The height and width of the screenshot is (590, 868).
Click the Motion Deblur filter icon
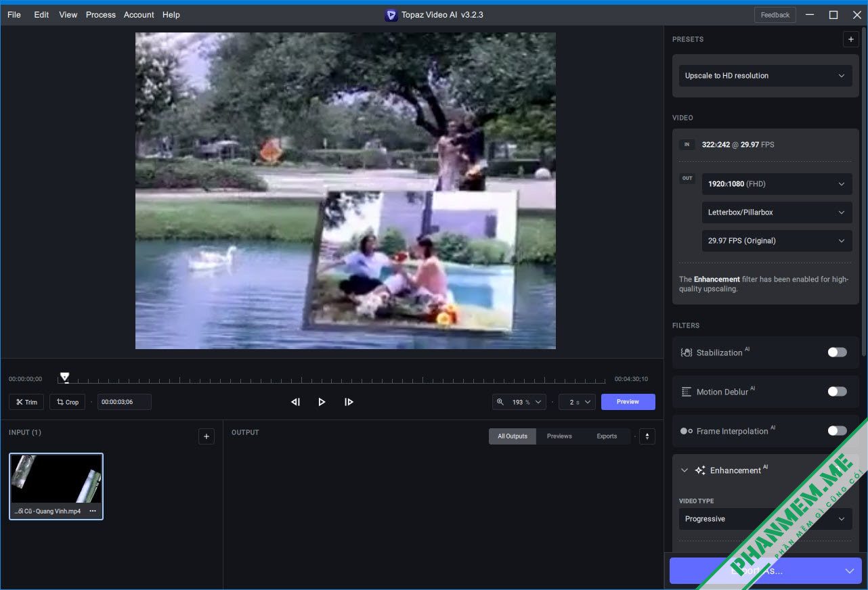pos(686,392)
